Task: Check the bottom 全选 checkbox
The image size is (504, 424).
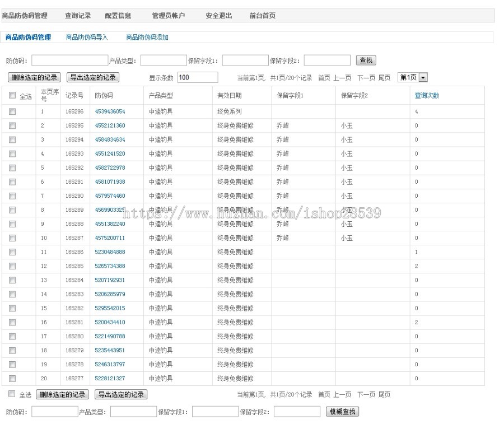Action: [x=12, y=394]
